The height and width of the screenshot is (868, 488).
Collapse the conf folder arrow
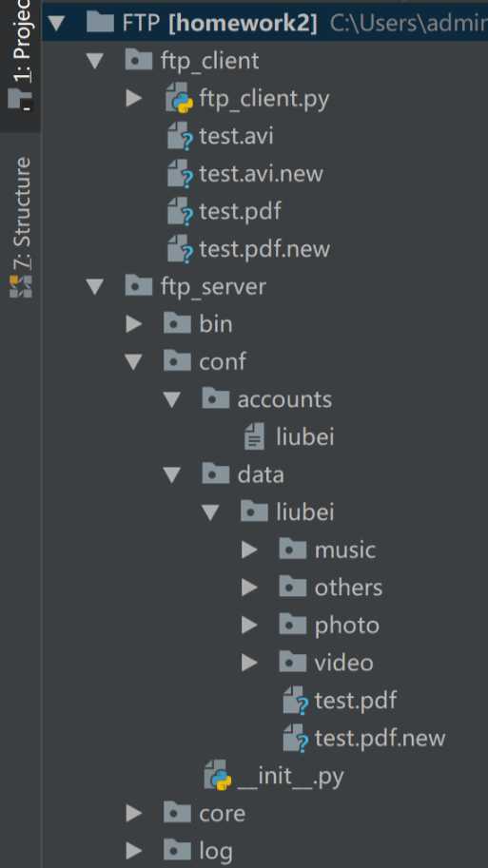(133, 361)
